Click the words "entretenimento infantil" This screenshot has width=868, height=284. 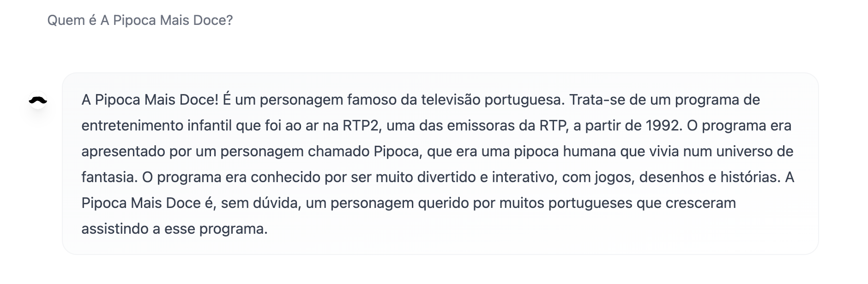pyautogui.click(x=157, y=126)
